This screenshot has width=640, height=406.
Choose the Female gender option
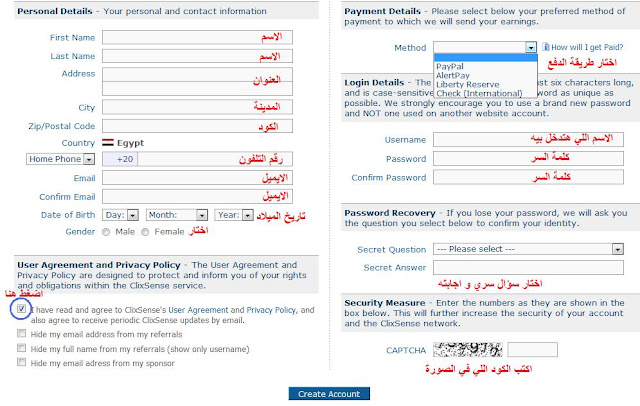click(147, 231)
